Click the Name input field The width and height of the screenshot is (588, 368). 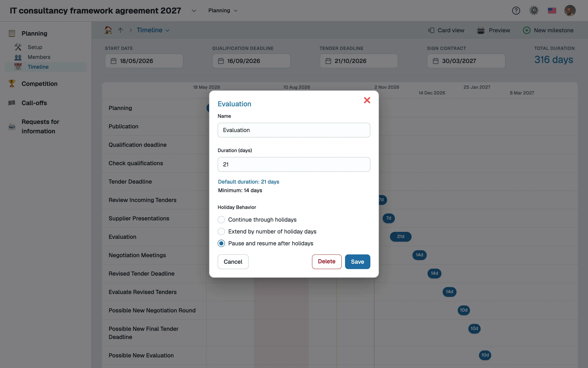tap(294, 130)
